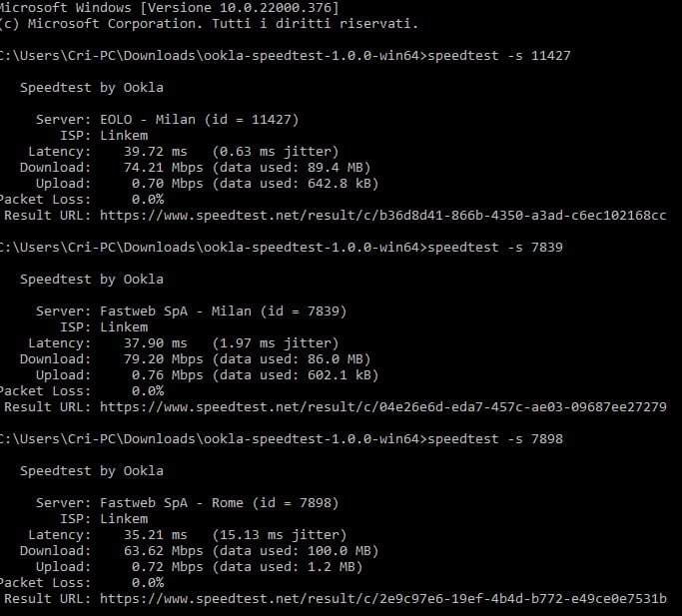Click the 'speedtest -s 7898' command text
The image size is (682, 616).
coord(494,438)
